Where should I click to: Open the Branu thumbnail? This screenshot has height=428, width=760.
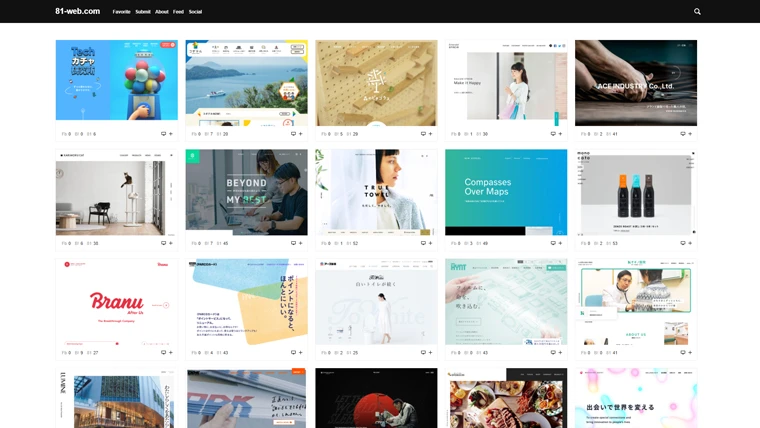point(117,302)
